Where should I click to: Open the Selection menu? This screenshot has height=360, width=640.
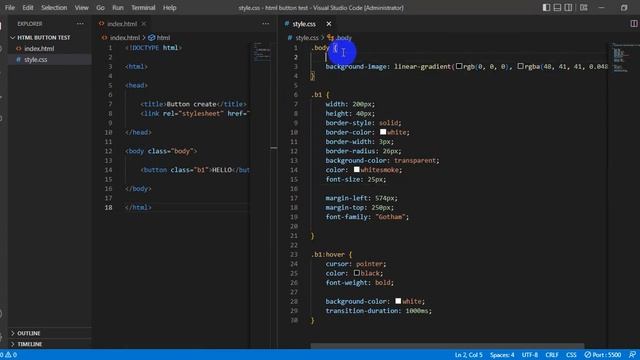(x=54, y=8)
